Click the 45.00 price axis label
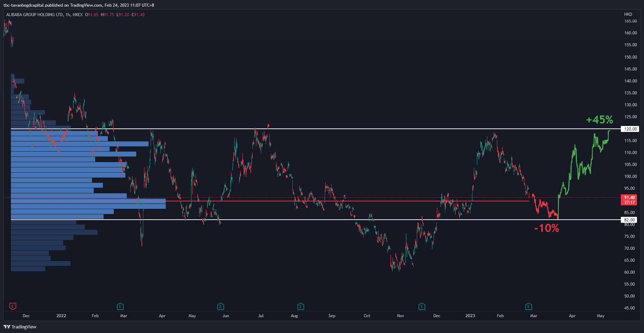 pos(630,308)
